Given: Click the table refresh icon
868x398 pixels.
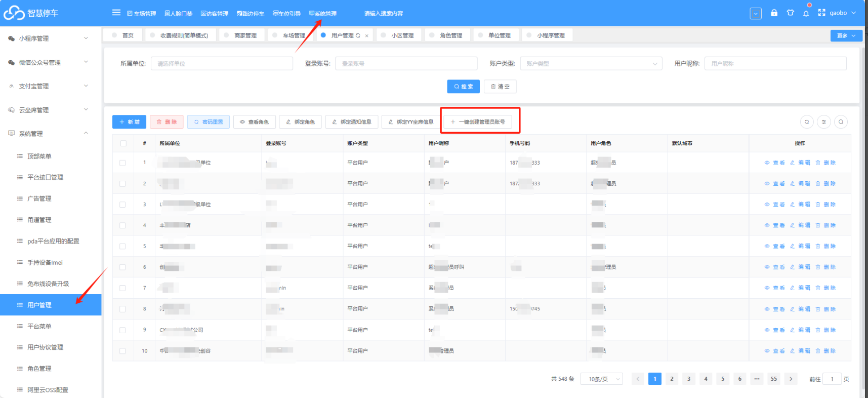Looking at the screenshot, I should tap(807, 122).
